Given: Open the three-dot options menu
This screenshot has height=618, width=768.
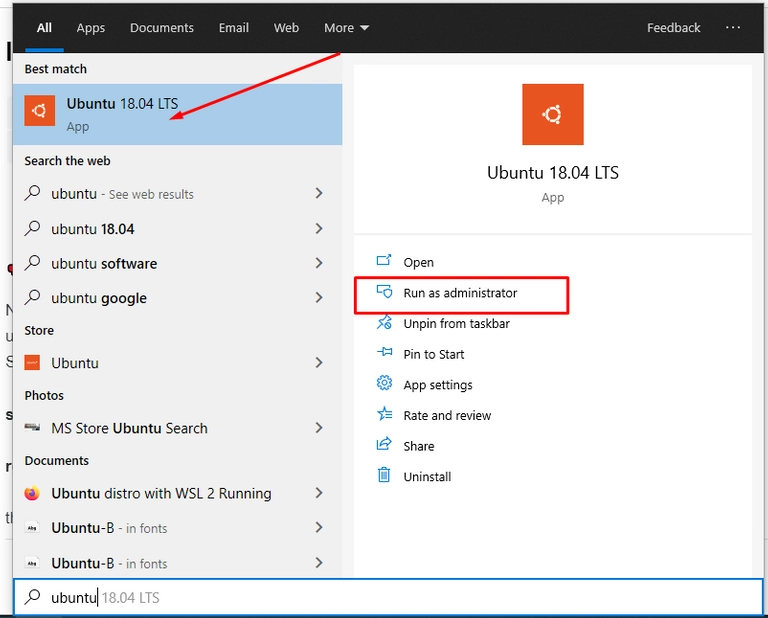Looking at the screenshot, I should click(733, 27).
